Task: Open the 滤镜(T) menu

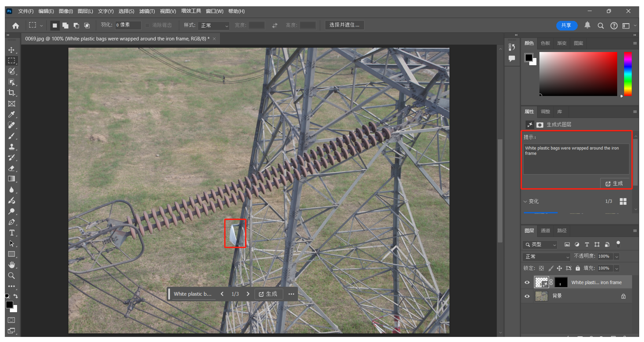Action: coord(147,11)
